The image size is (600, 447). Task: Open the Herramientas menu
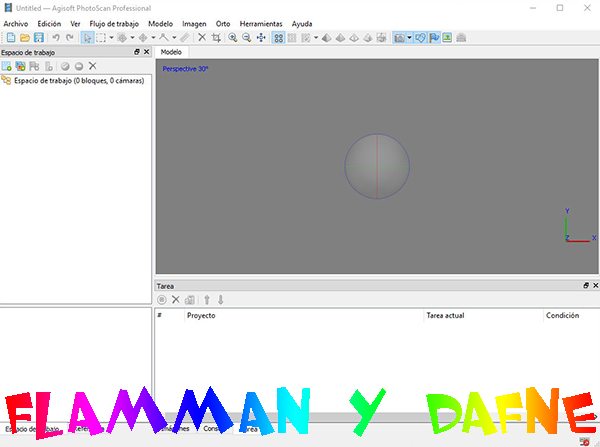261,24
